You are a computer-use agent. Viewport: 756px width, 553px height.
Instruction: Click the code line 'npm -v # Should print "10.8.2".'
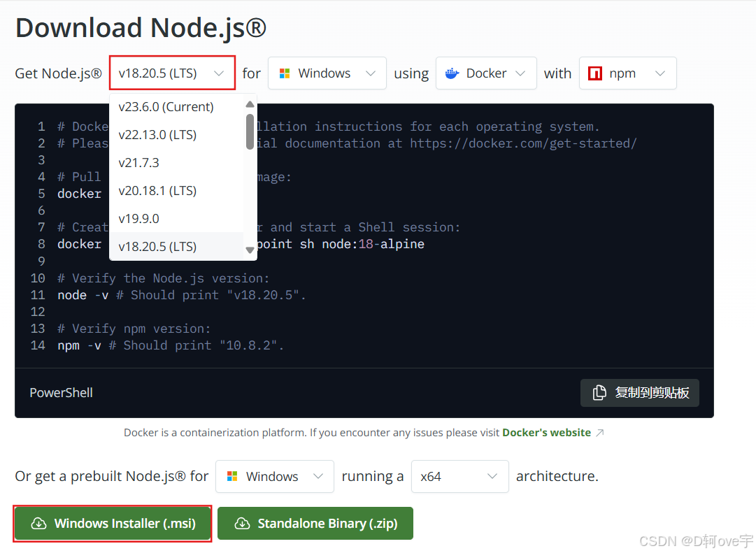[x=171, y=345]
